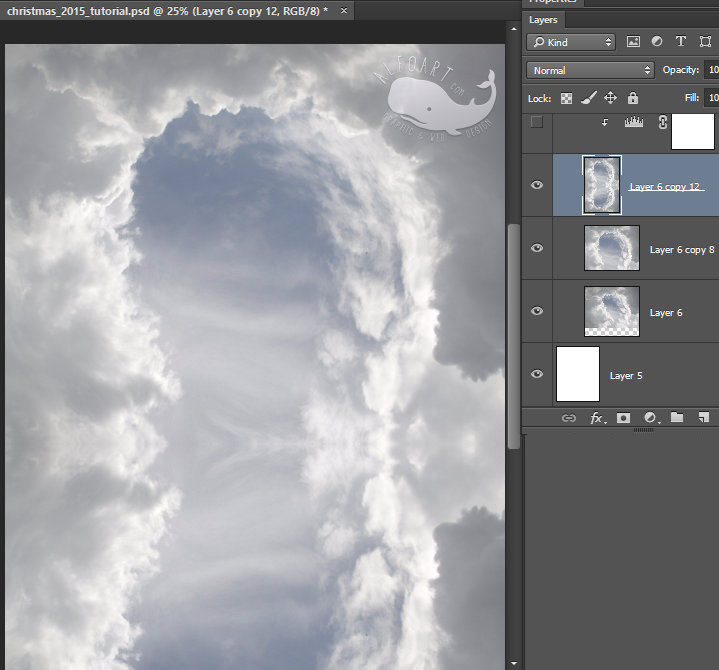Click the pixel layer filter icon
The image size is (719, 670).
coord(633,42)
